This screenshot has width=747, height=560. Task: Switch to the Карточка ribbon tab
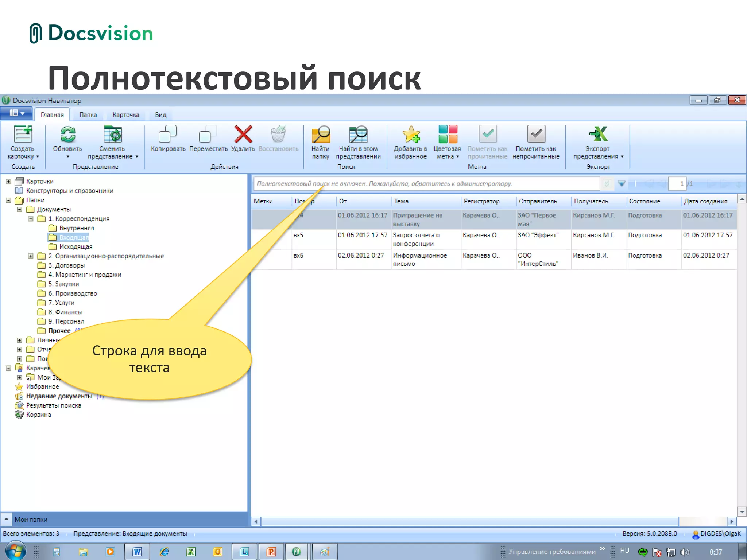pyautogui.click(x=126, y=115)
